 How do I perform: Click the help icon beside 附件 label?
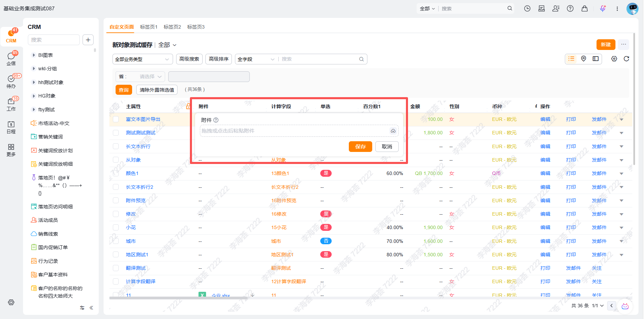[x=216, y=120]
